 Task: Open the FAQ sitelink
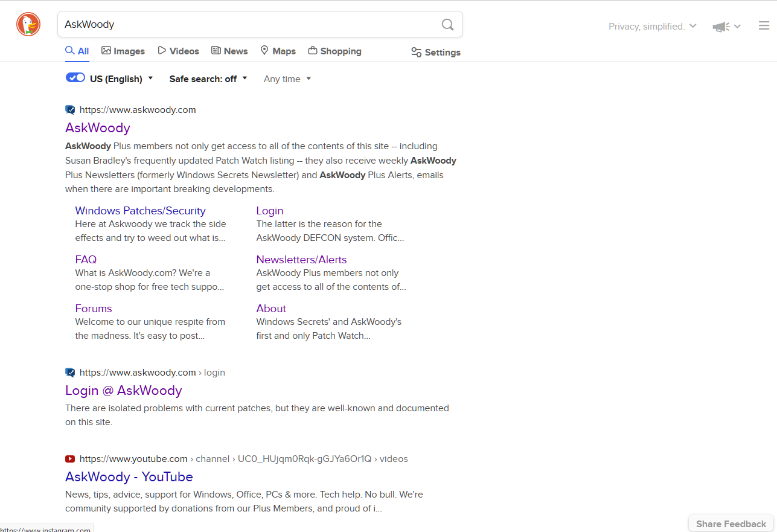pyautogui.click(x=86, y=260)
